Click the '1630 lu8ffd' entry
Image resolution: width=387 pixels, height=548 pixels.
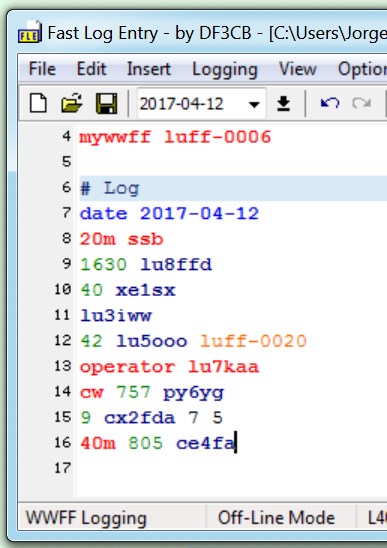click(146, 265)
